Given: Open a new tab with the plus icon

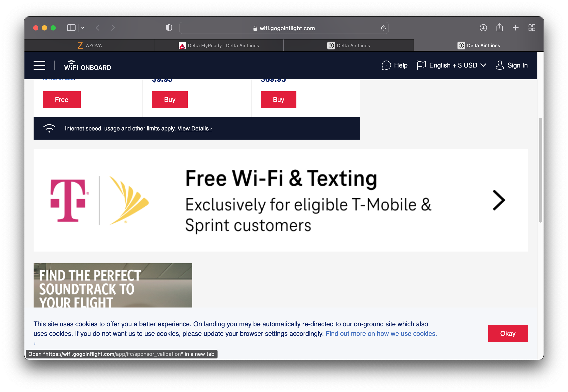Looking at the screenshot, I should [x=516, y=28].
